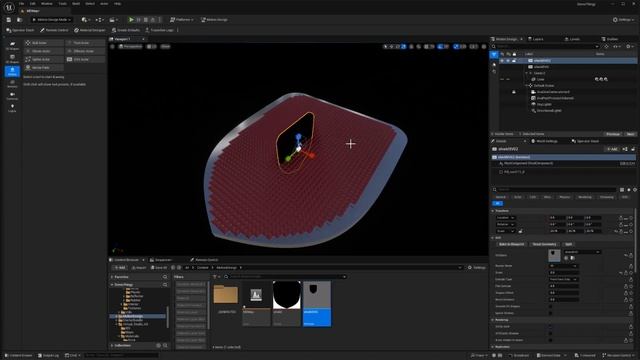Click the SVG asset thumbnail in Details

(554, 255)
